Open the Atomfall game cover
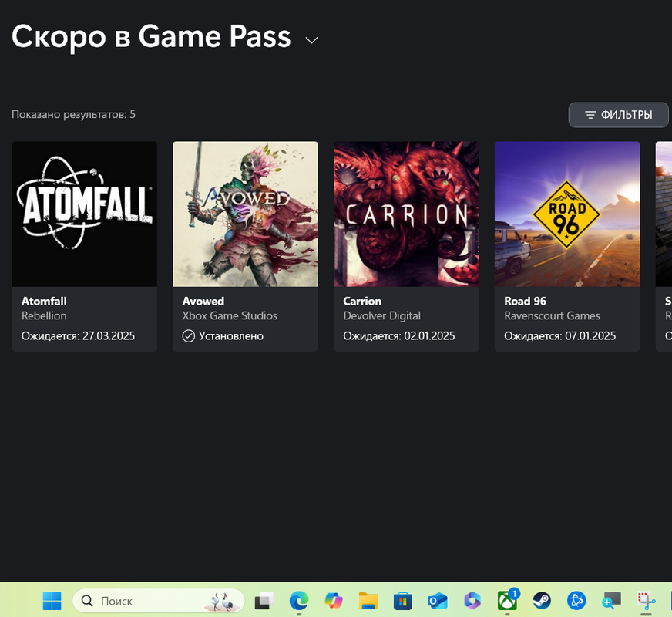The height and width of the screenshot is (617, 672). [85, 214]
